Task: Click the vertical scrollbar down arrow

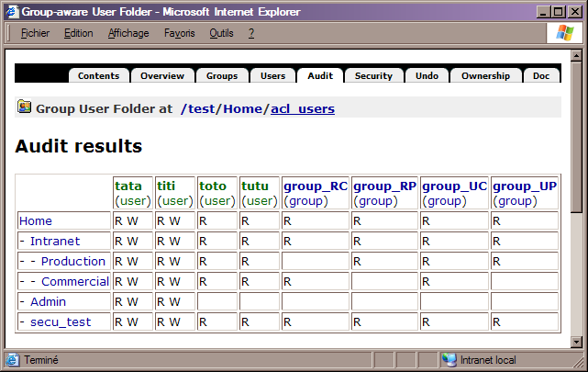Action: pos(576,342)
